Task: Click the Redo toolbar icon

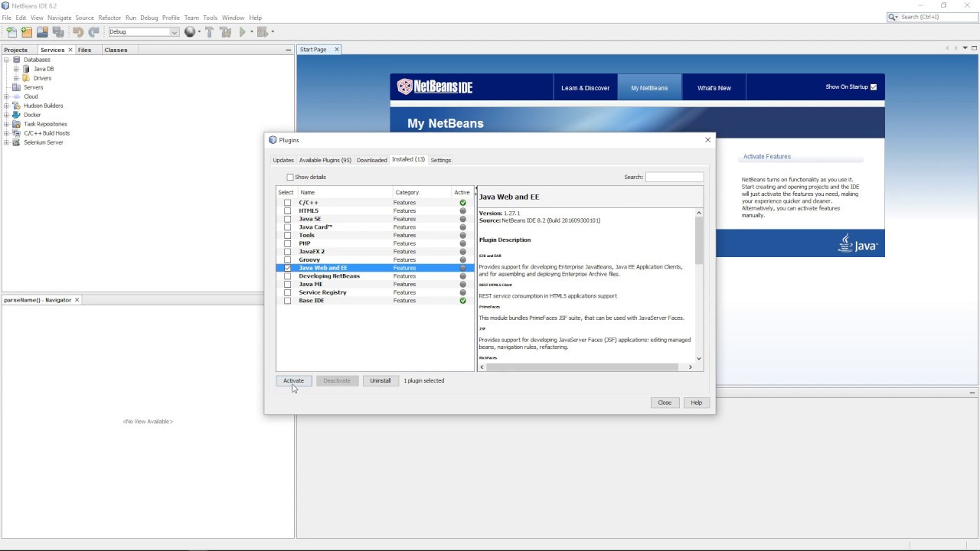Action: point(93,32)
